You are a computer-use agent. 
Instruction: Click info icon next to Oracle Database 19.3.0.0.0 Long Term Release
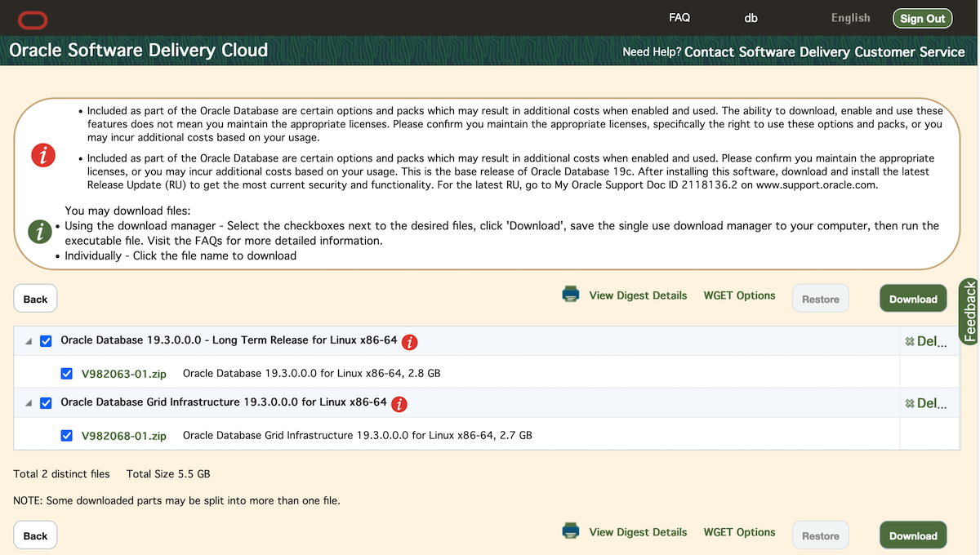(410, 341)
